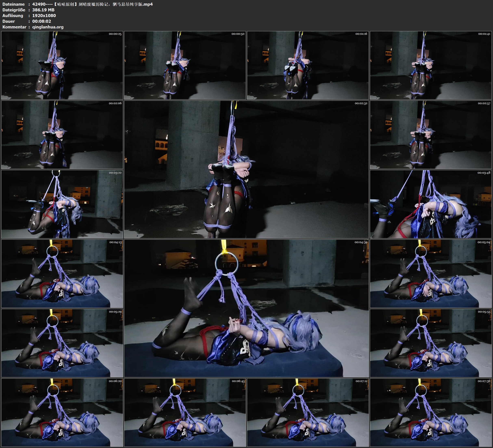Click the 00:05:55 frame

pos(431,343)
